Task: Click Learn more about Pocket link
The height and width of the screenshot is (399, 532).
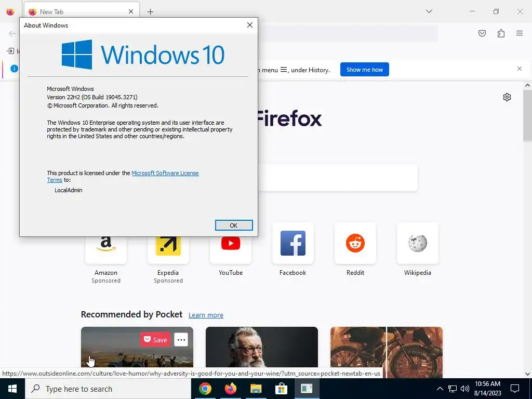Action: (206, 315)
